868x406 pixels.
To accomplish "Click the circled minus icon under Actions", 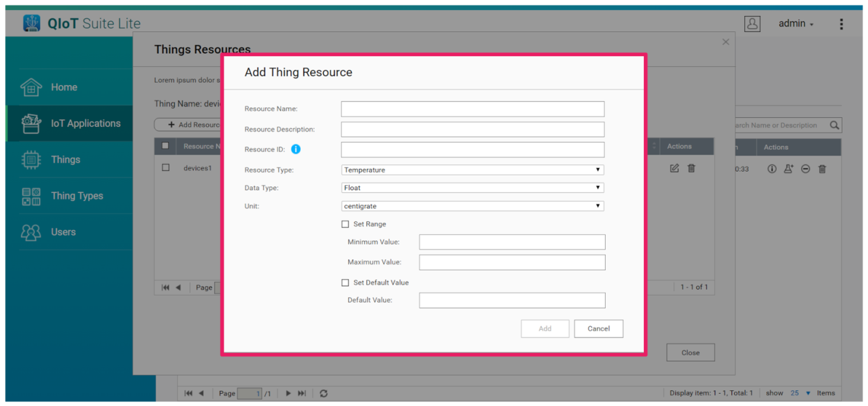I will [805, 169].
